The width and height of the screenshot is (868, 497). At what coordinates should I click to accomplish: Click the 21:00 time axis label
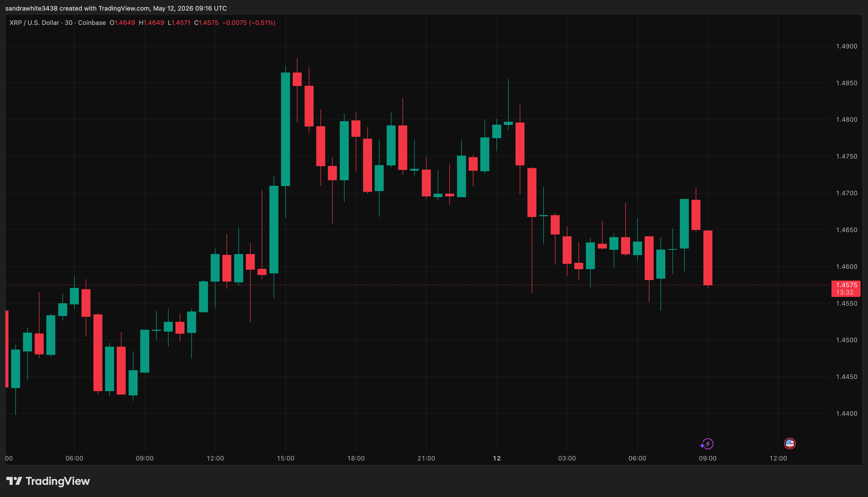pos(426,458)
